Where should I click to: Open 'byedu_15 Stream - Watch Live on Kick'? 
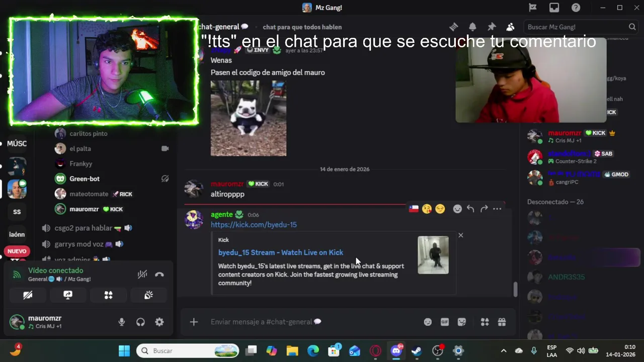coord(281,252)
